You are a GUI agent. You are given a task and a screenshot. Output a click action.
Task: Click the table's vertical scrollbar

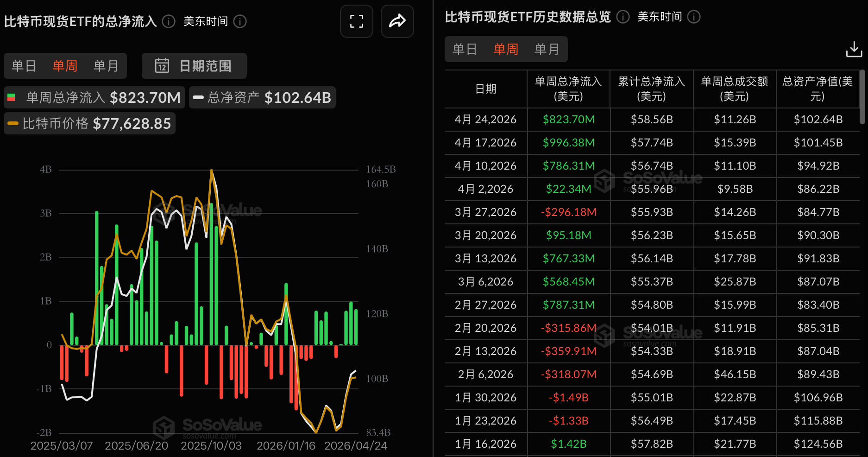pos(862,97)
